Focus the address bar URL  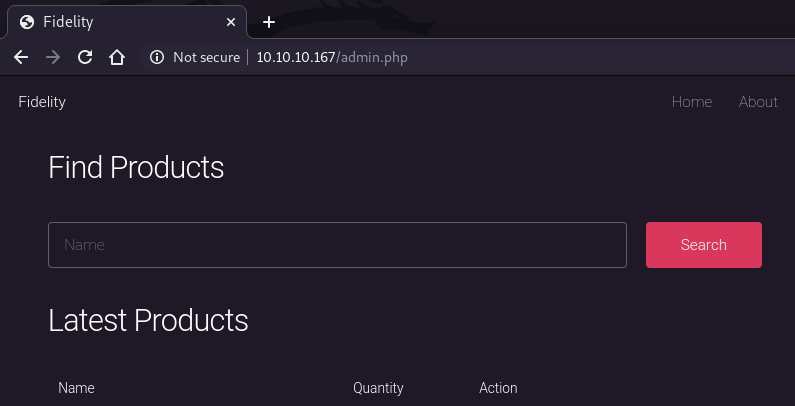point(332,57)
